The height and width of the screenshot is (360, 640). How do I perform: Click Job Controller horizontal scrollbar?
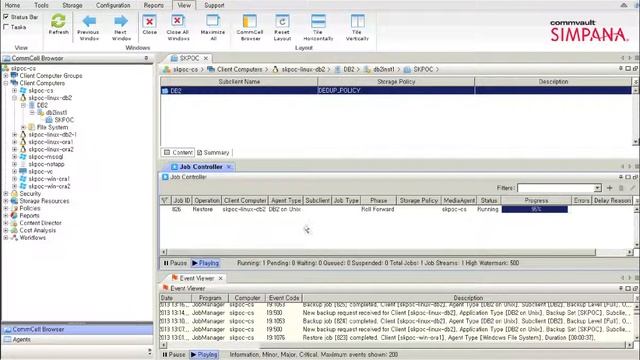click(382, 252)
